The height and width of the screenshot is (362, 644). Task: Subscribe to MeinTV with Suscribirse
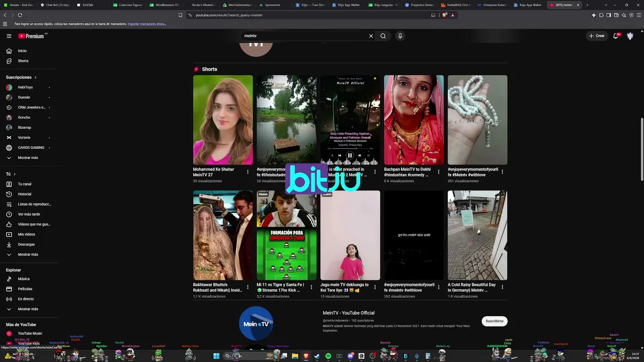coord(495,321)
